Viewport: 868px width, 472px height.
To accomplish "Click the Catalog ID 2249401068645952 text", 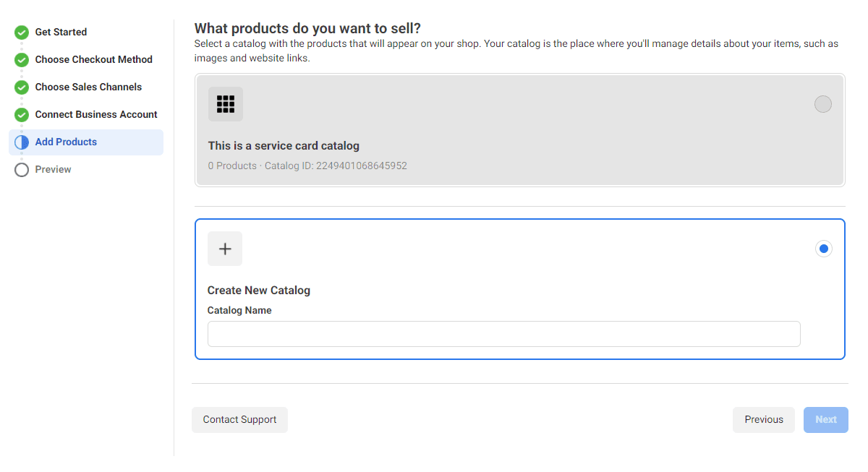I will (336, 166).
